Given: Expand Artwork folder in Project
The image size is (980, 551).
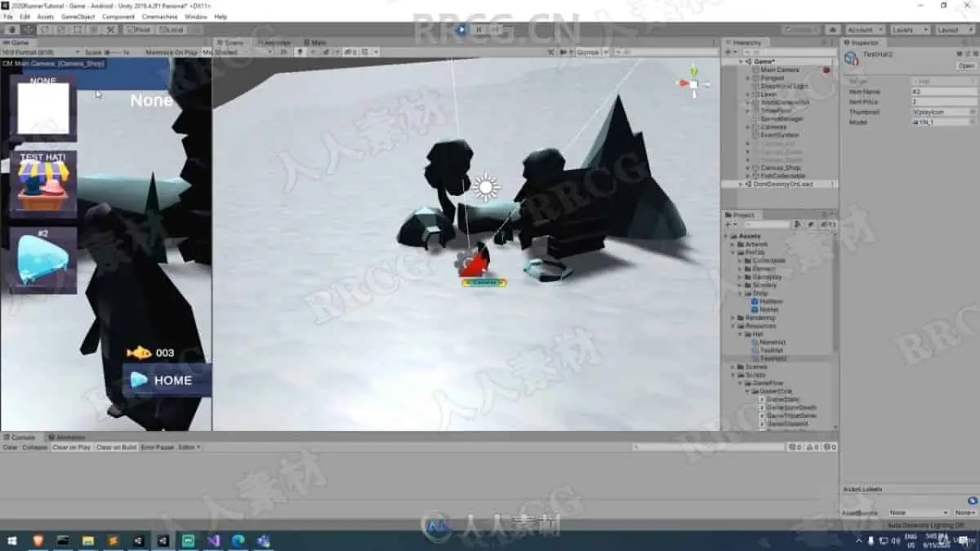Looking at the screenshot, I should (734, 244).
